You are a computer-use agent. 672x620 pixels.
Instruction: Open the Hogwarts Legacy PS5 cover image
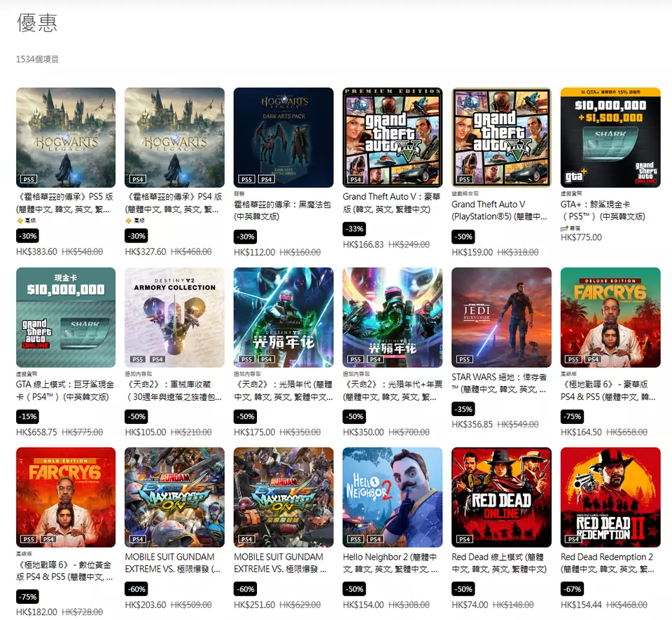pyautogui.click(x=66, y=137)
